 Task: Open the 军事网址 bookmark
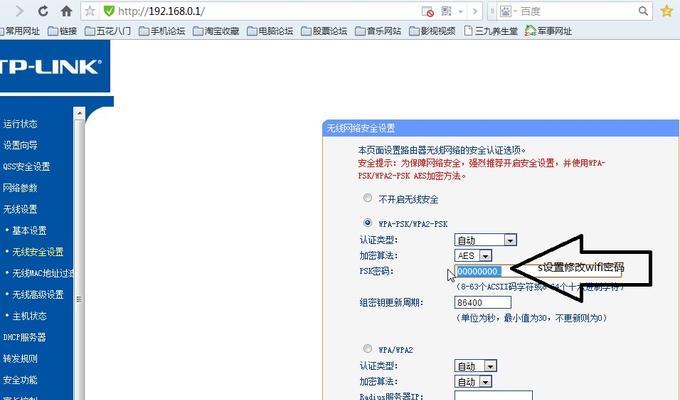(548, 31)
